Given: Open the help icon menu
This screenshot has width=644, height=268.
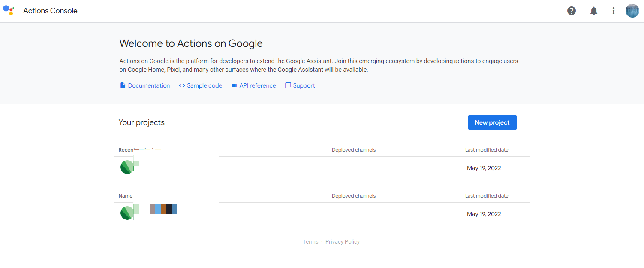Looking at the screenshot, I should pos(572,11).
